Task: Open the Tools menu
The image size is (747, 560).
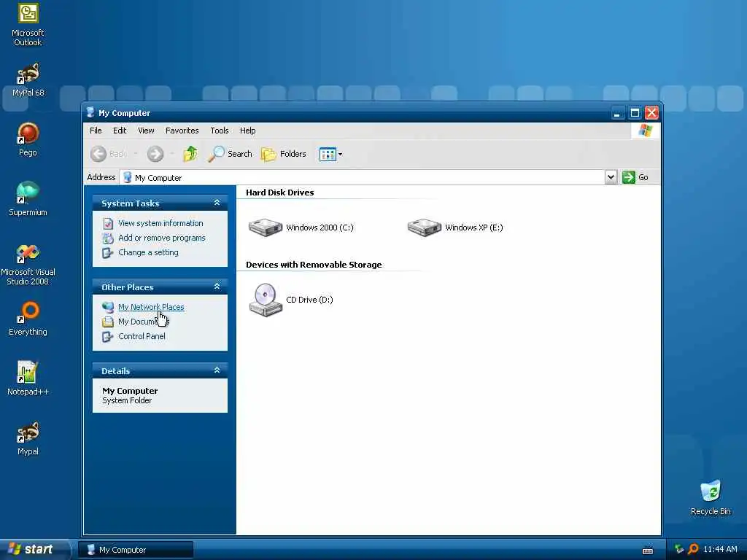Action: click(x=219, y=131)
